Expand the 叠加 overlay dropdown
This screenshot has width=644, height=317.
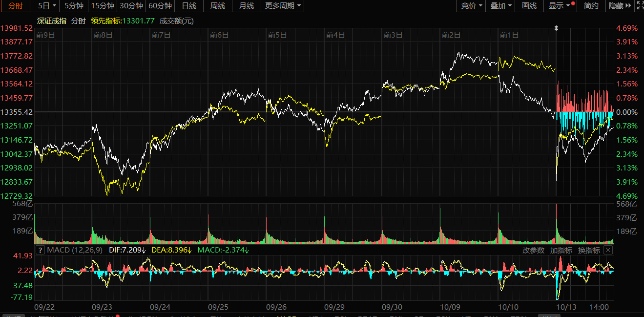501,6
